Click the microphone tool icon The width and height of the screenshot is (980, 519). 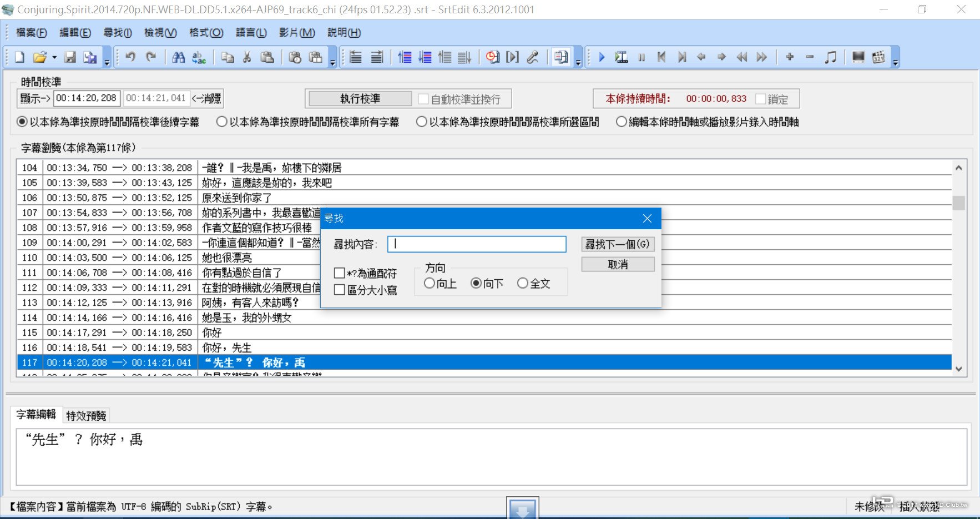533,57
